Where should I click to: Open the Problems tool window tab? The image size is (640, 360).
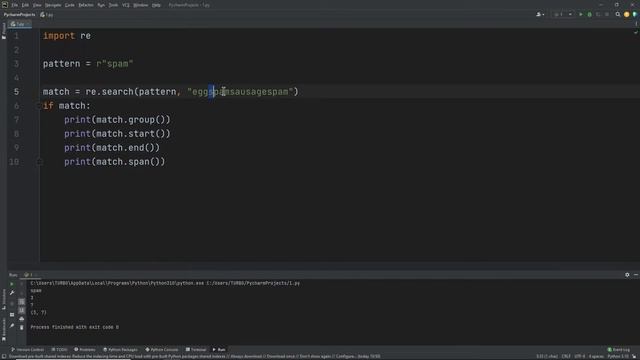(x=84, y=350)
